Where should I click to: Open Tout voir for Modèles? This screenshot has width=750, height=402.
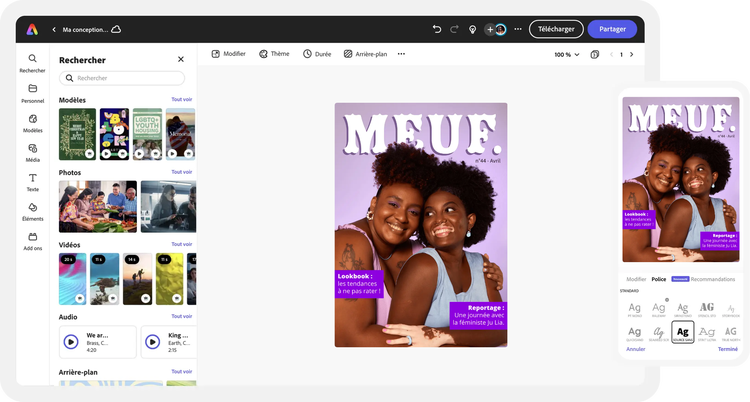click(x=182, y=100)
